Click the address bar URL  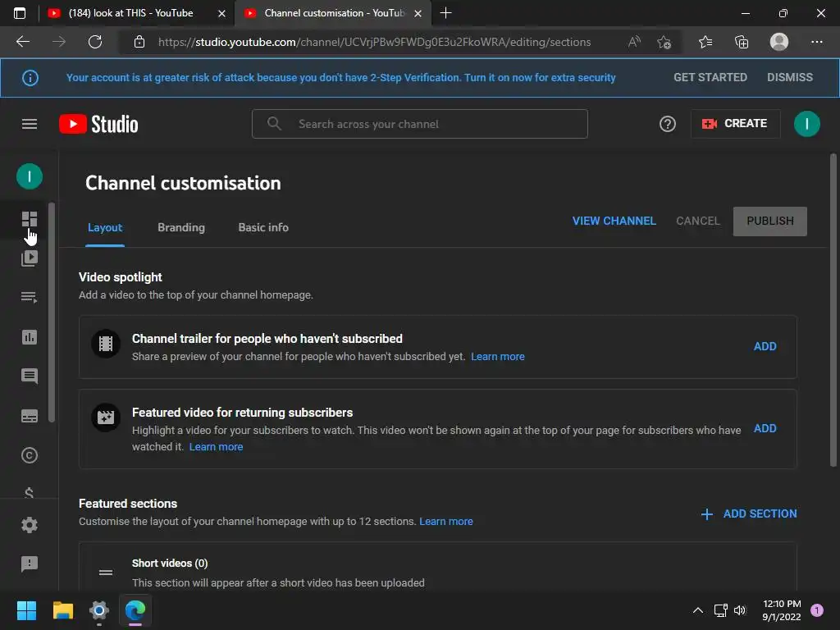click(374, 43)
